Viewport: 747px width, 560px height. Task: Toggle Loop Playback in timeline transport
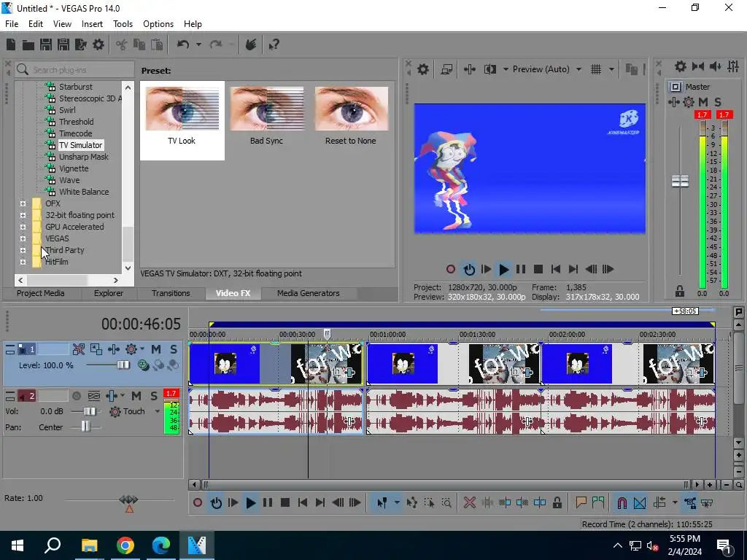216,503
